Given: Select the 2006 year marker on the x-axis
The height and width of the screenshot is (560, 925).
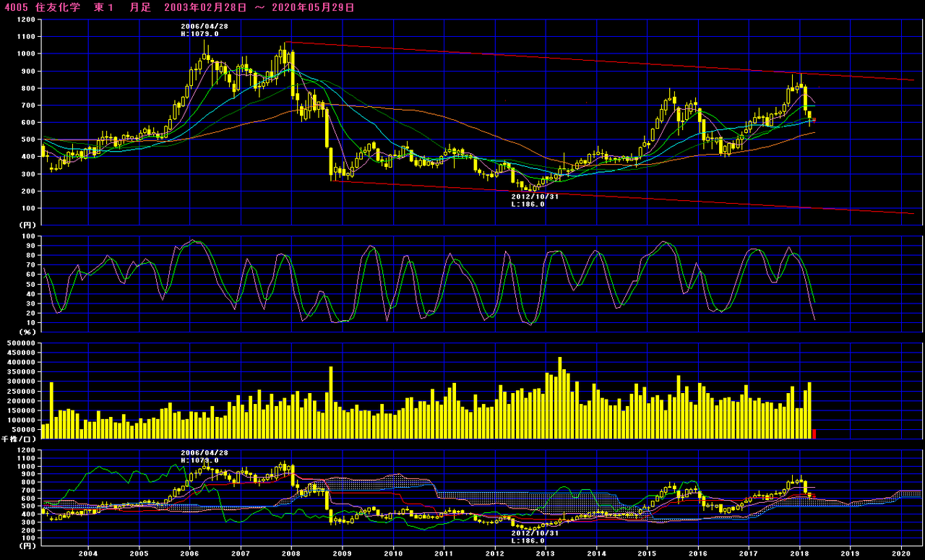Looking at the screenshot, I should point(190,553).
